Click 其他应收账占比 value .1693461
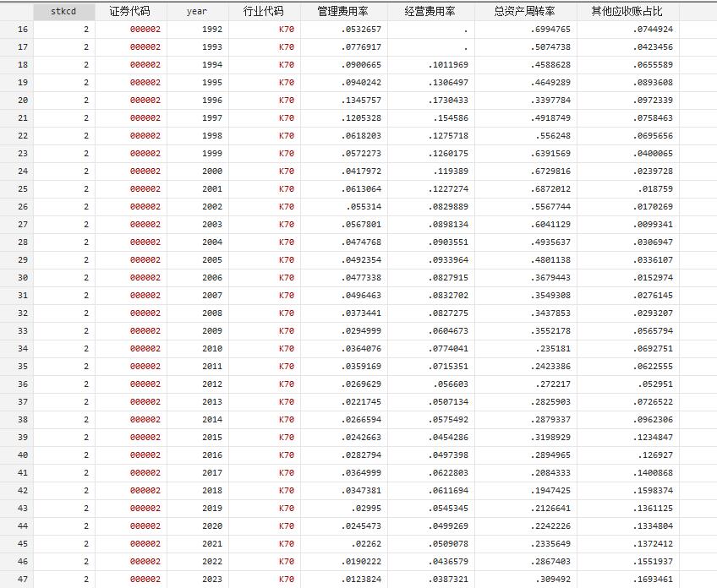 (x=653, y=579)
